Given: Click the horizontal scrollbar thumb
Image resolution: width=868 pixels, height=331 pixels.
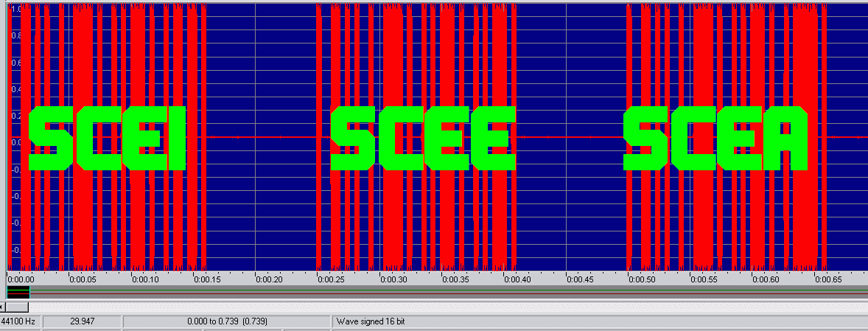Looking at the screenshot, I should pyautogui.click(x=17, y=306).
